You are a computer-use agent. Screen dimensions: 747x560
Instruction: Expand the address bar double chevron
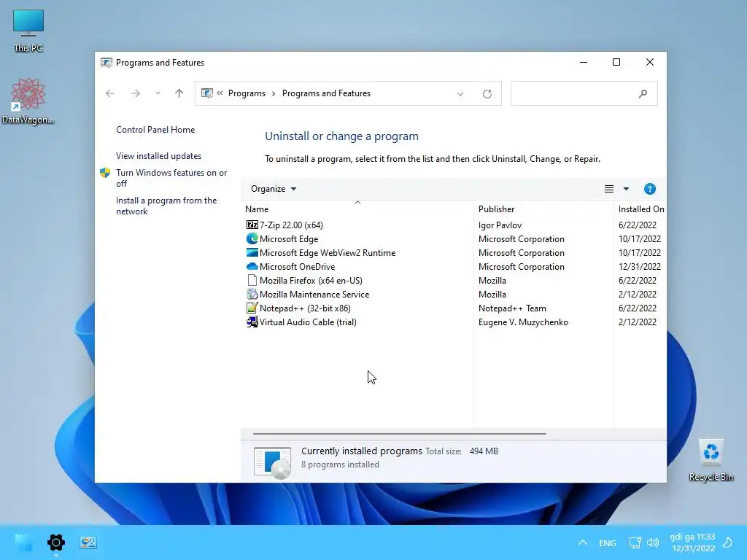click(x=220, y=93)
